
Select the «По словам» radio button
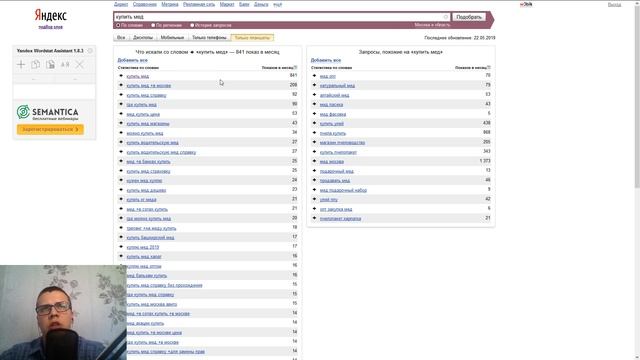[118, 25]
